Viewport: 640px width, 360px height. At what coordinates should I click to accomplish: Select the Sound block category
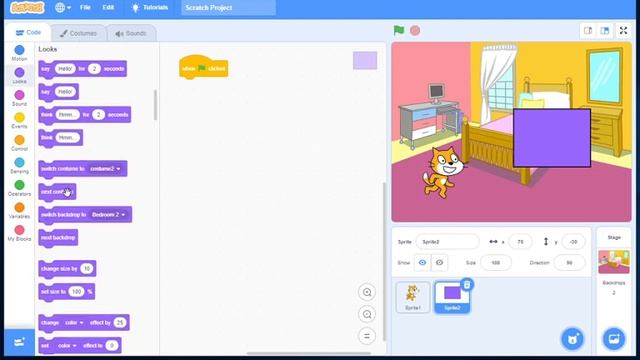[19, 98]
